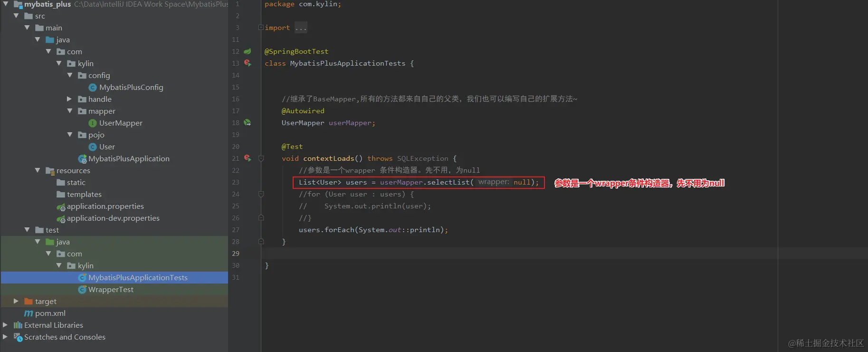Viewport: 868px width, 352px height.
Task: Click the templates folder icon
Action: (x=61, y=195)
